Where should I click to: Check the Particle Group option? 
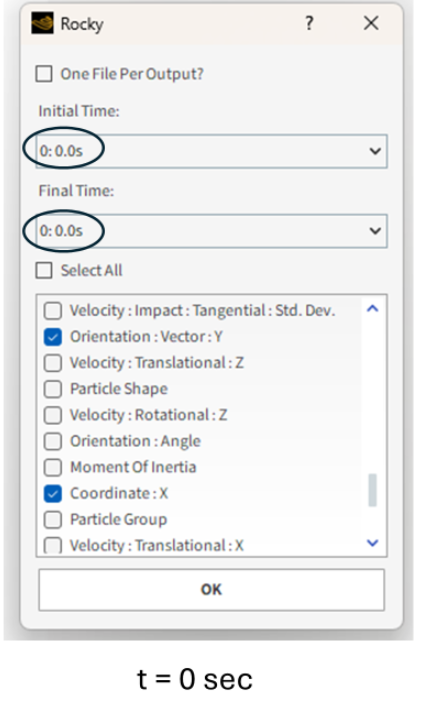(x=53, y=519)
